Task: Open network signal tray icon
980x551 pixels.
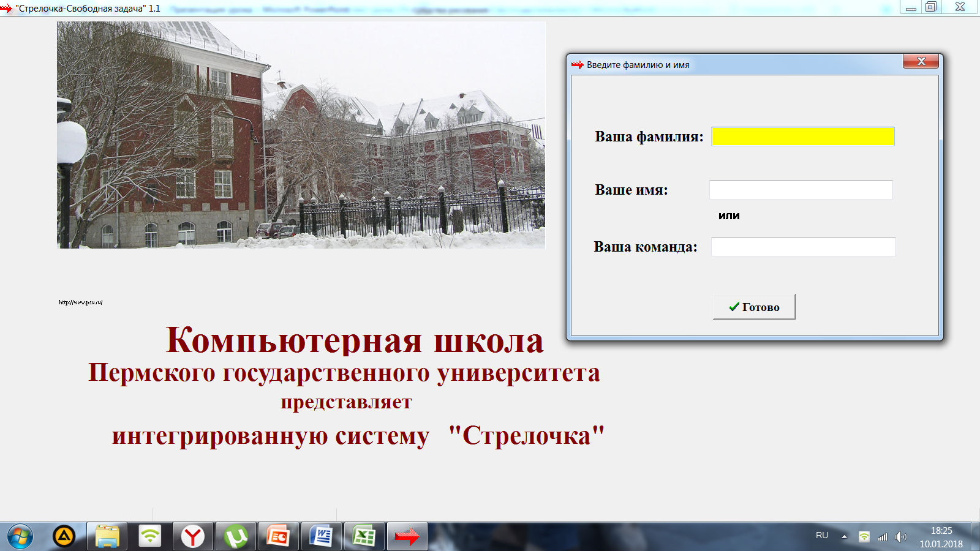Action: (x=882, y=537)
